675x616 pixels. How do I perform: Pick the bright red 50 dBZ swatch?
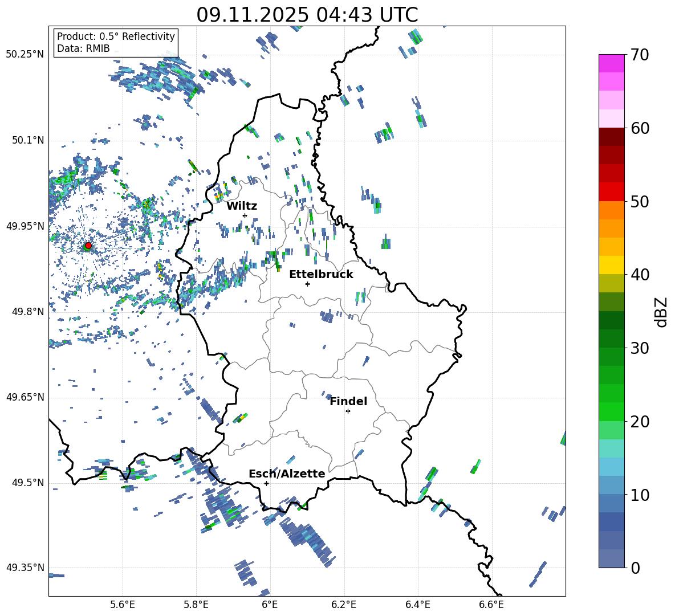[612, 191]
